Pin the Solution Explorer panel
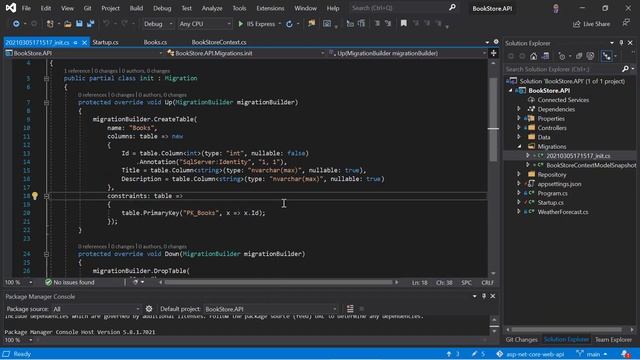This screenshot has height=360, width=640. [x=621, y=42]
